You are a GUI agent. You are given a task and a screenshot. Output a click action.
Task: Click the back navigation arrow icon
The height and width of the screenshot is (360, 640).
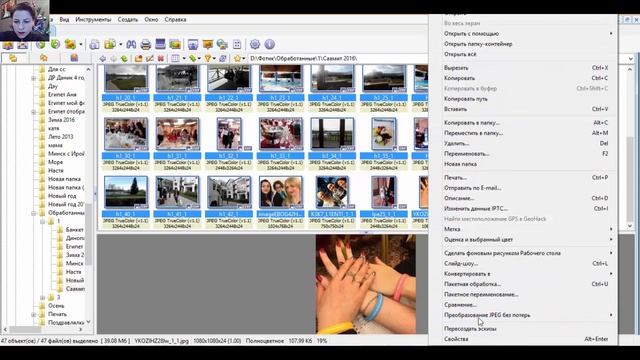(102, 58)
